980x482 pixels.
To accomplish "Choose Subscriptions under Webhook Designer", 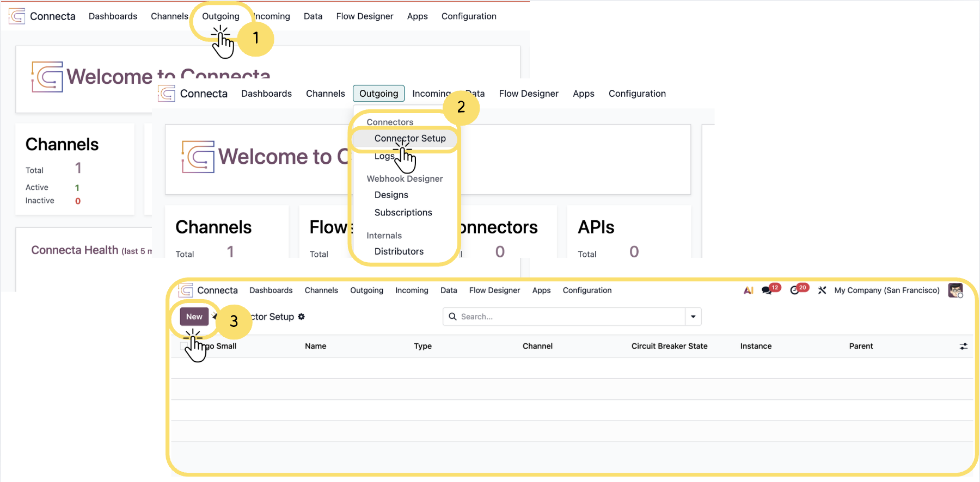I will coord(403,213).
